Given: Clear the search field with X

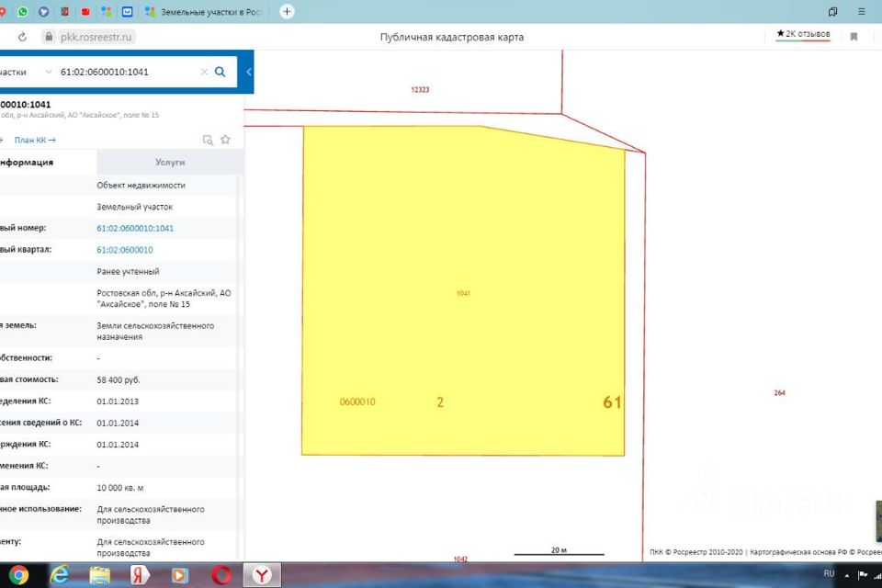Looking at the screenshot, I should (204, 72).
